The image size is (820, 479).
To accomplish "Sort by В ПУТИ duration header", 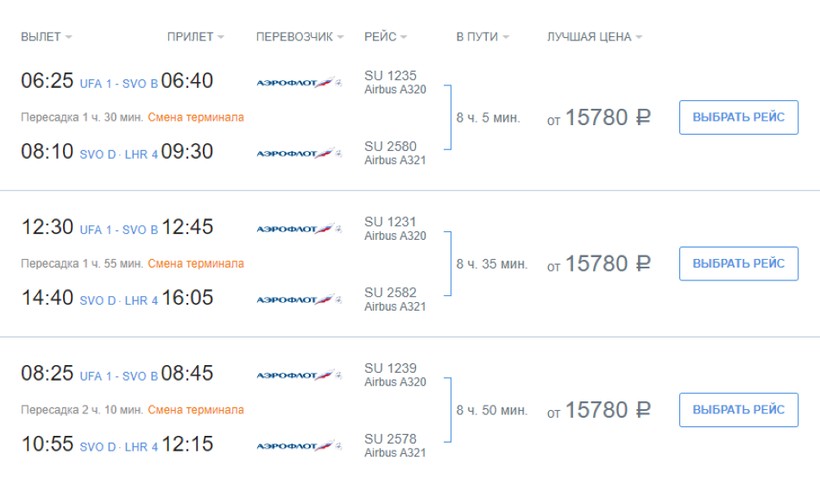I will (x=482, y=37).
